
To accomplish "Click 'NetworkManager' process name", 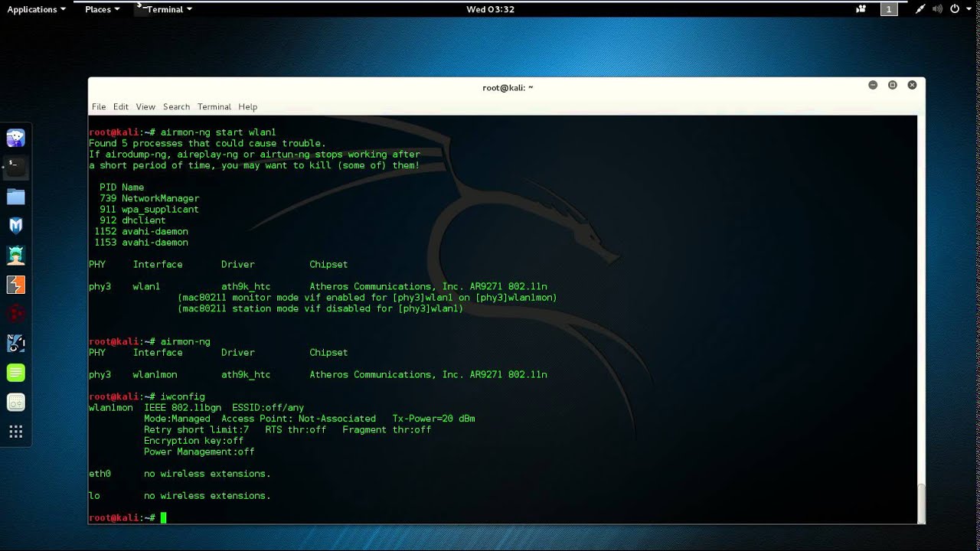I will (x=160, y=198).
